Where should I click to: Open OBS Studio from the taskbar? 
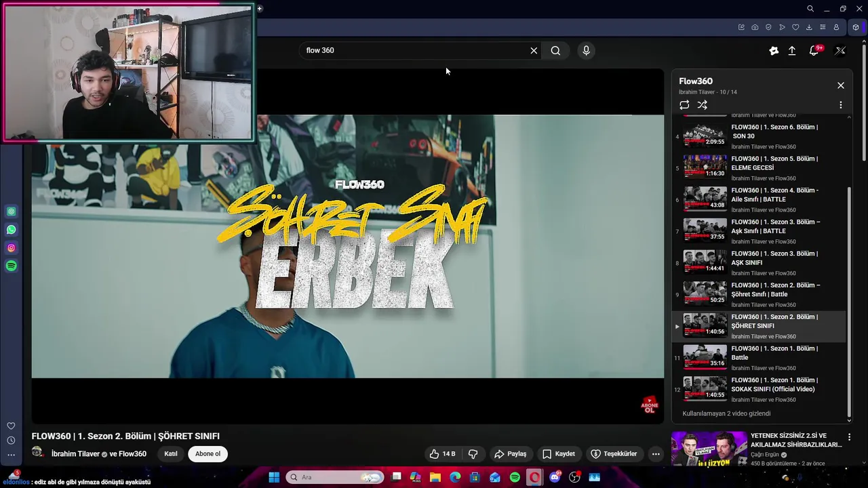(x=574, y=477)
